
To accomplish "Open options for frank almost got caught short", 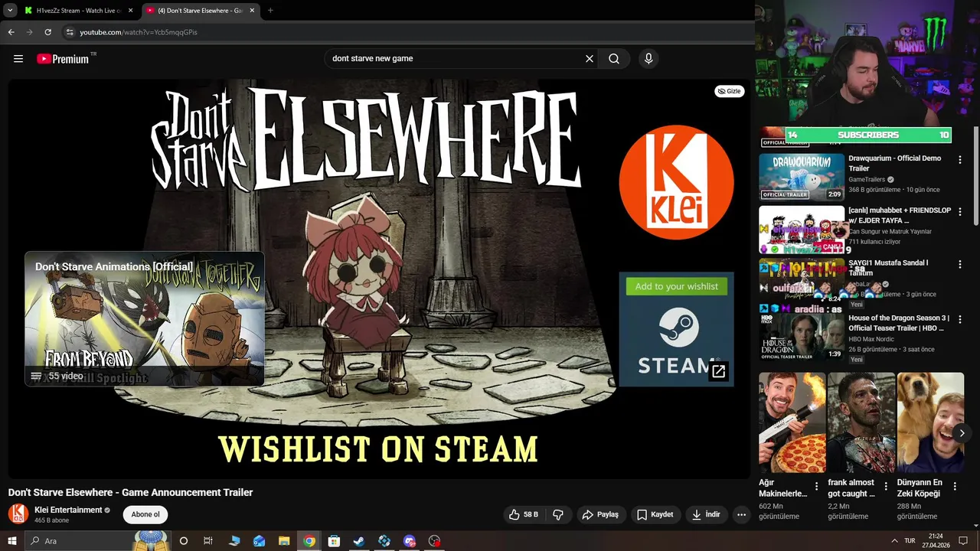I will click(886, 486).
